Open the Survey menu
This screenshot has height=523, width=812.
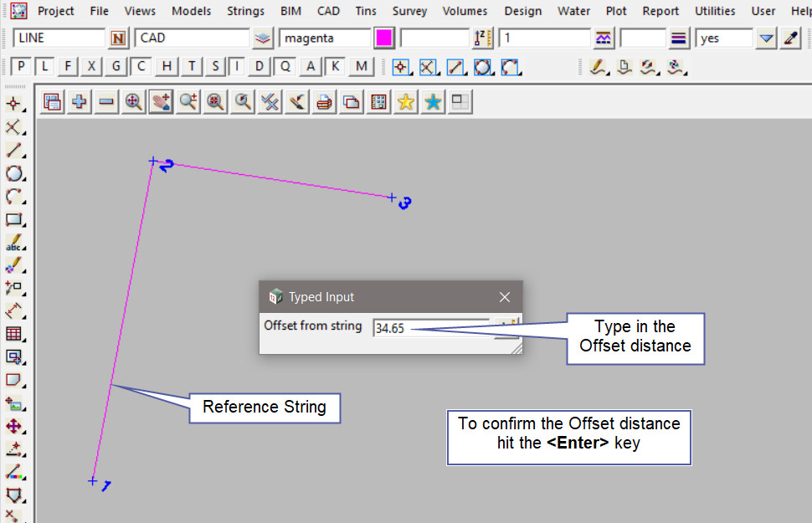click(x=409, y=11)
